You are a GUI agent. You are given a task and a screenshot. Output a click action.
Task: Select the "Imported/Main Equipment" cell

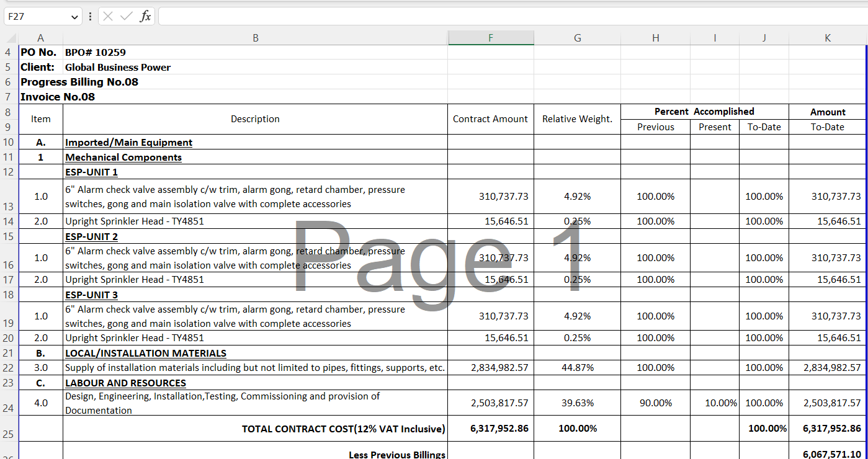click(255, 142)
